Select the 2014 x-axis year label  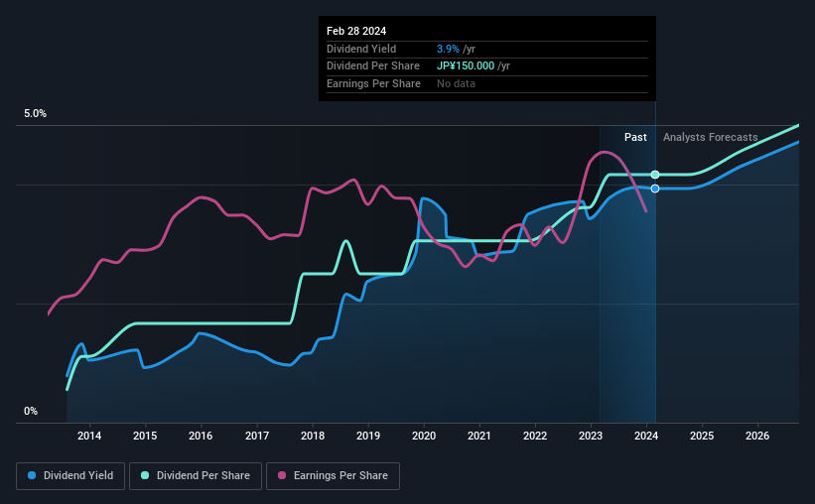point(89,436)
